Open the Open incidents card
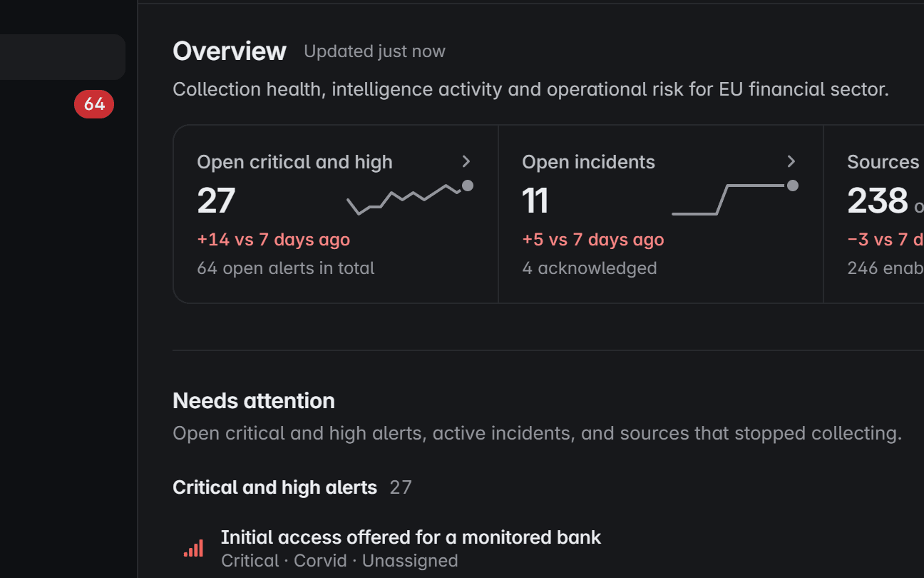The width and height of the screenshot is (924, 578). coord(661,214)
